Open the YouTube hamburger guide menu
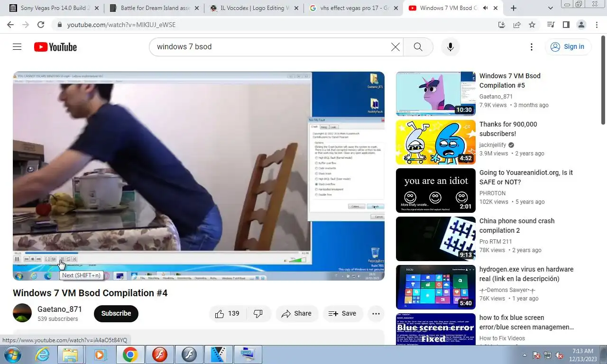The height and width of the screenshot is (364, 607). (x=17, y=46)
